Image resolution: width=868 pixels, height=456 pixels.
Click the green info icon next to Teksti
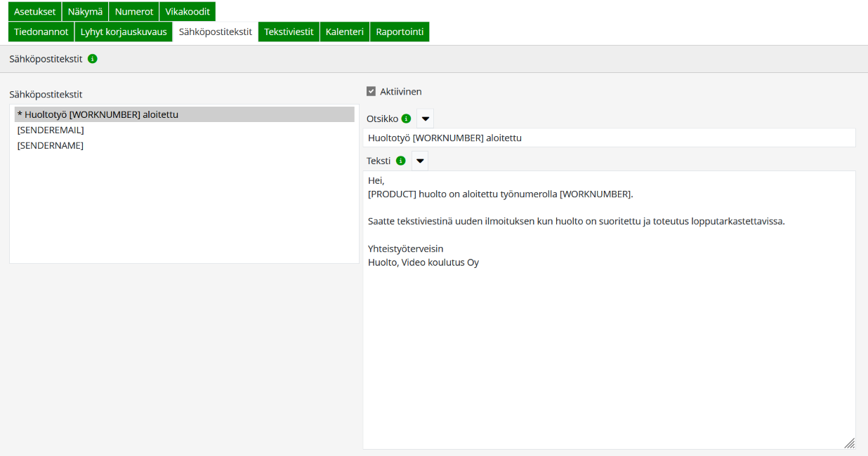401,161
